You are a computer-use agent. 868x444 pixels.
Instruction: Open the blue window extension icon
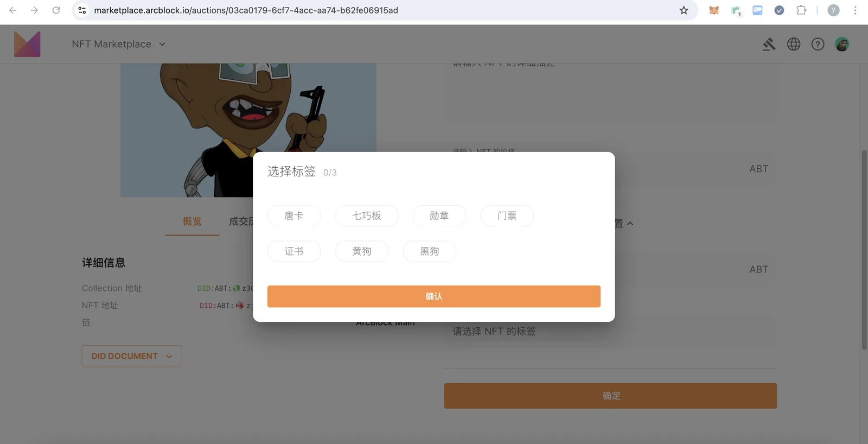coord(757,10)
